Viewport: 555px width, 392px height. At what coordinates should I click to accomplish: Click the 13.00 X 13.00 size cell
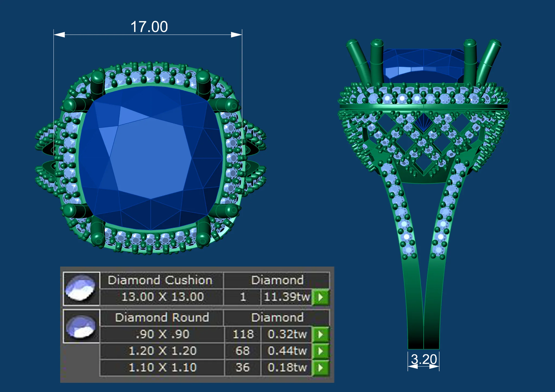[x=162, y=297]
